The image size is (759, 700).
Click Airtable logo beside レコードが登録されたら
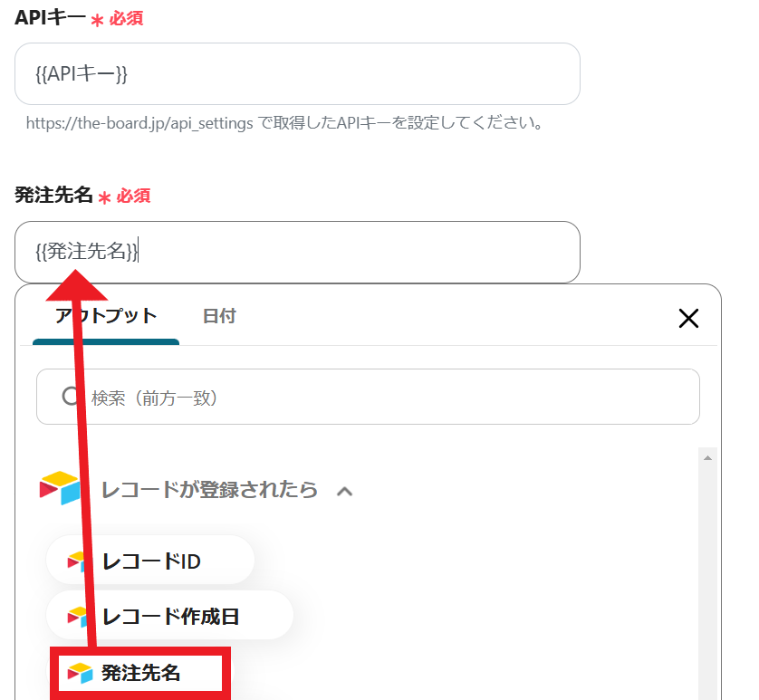click(x=60, y=488)
